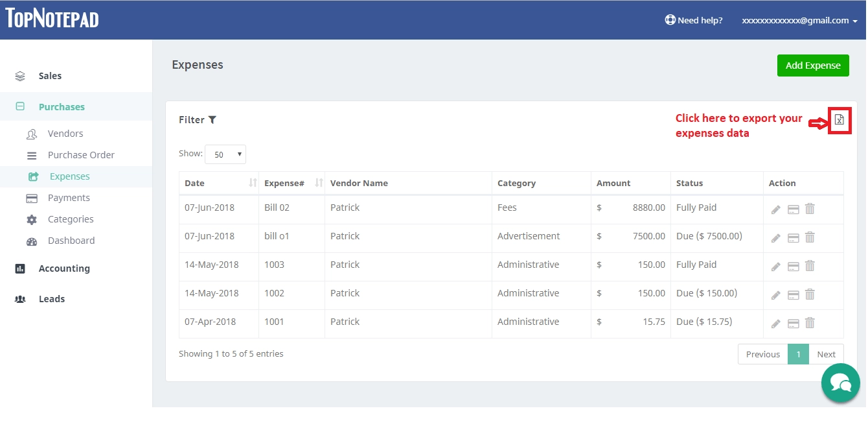Sort table by Date column
This screenshot has height=428, width=868.
tap(219, 183)
